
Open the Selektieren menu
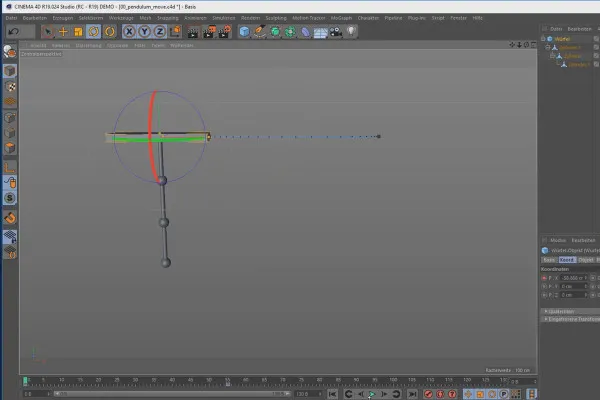click(x=91, y=18)
